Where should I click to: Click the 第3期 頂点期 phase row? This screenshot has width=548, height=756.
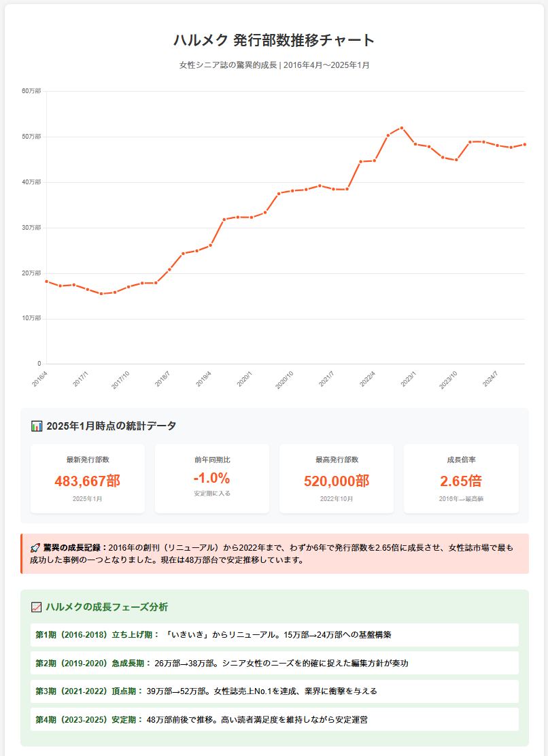(275, 691)
